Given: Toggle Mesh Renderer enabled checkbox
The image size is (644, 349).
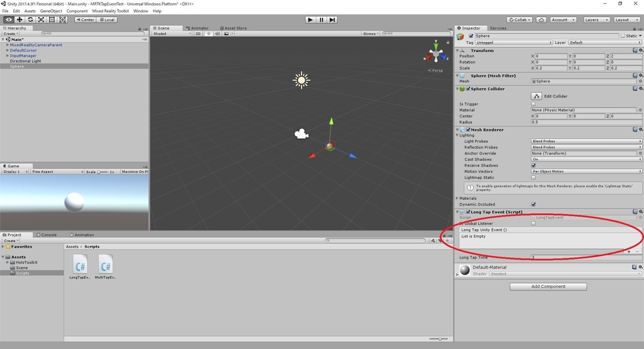Looking at the screenshot, I should (468, 130).
